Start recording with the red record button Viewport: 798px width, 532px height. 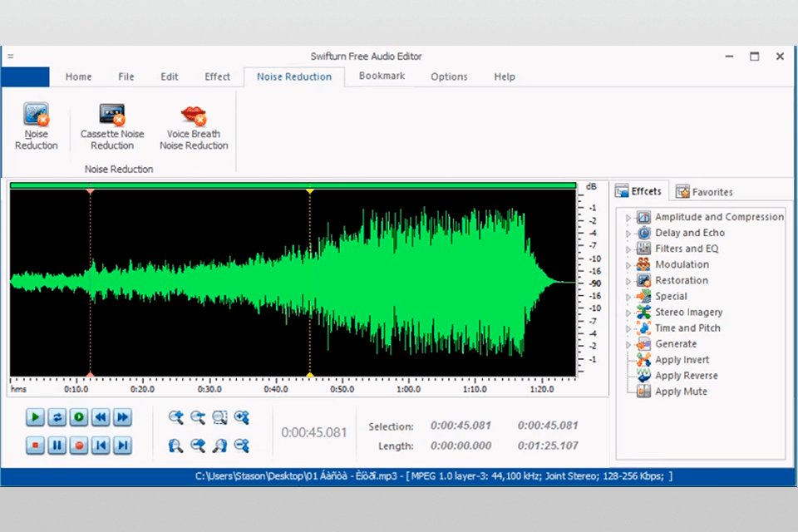(79, 446)
